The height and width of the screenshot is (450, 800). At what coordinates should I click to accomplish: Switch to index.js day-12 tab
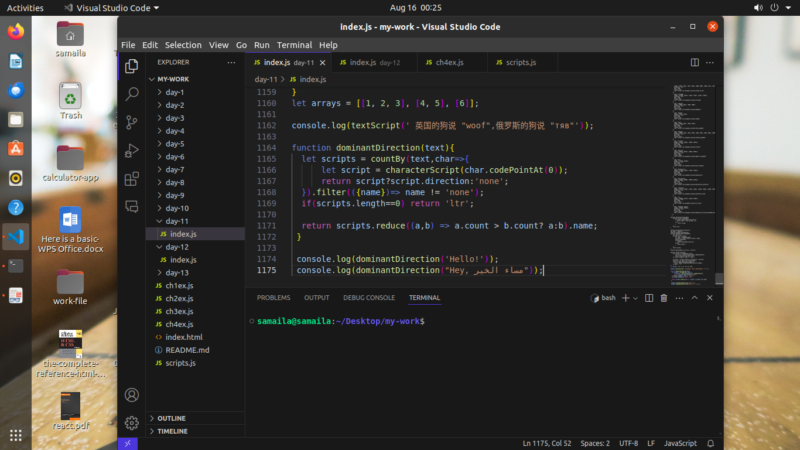[374, 63]
